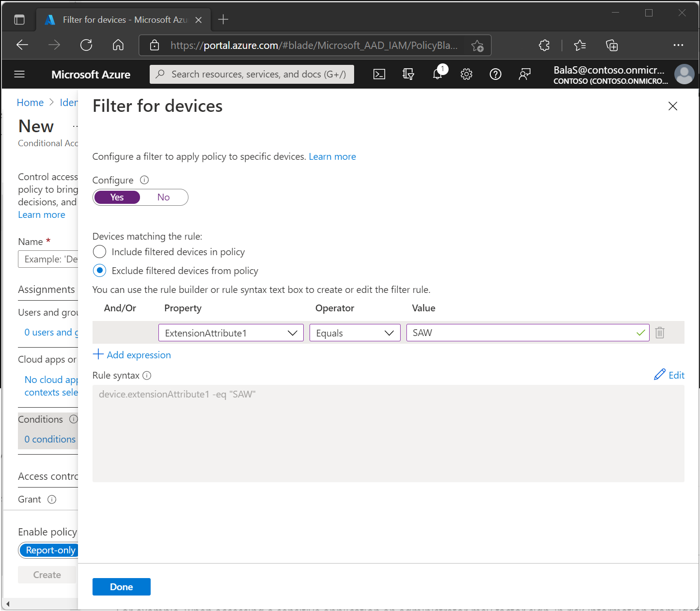Open the Azure portal hamburger menu
This screenshot has width=700, height=611.
(x=19, y=74)
